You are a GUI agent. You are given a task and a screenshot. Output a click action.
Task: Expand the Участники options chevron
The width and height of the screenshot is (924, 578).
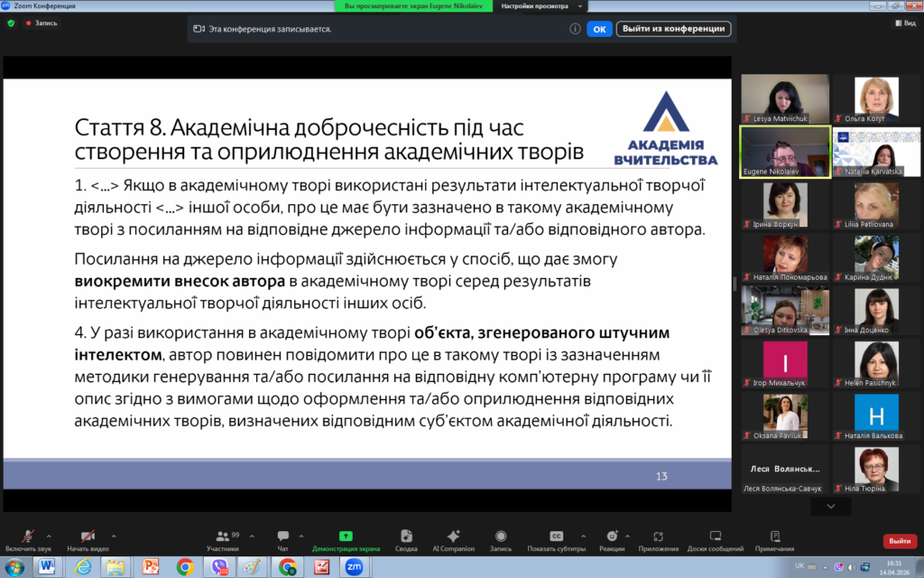(x=252, y=535)
